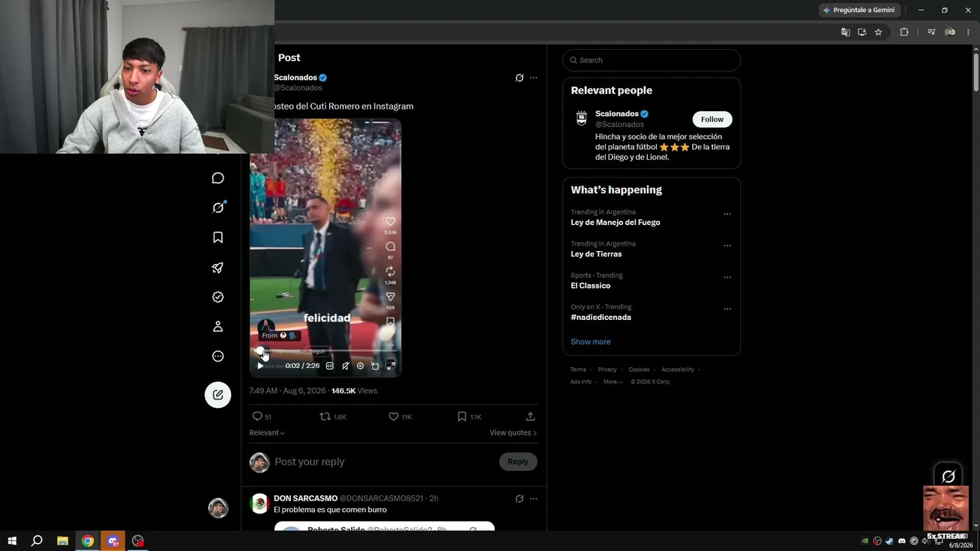The image size is (980, 551).
Task: Open options for Ley de Manejo del Fuego
Action: pyautogui.click(x=727, y=214)
